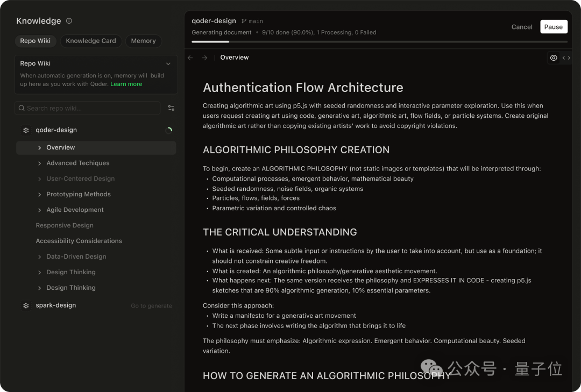
Task: Switch to the Knowledge Card tab
Action: click(91, 41)
